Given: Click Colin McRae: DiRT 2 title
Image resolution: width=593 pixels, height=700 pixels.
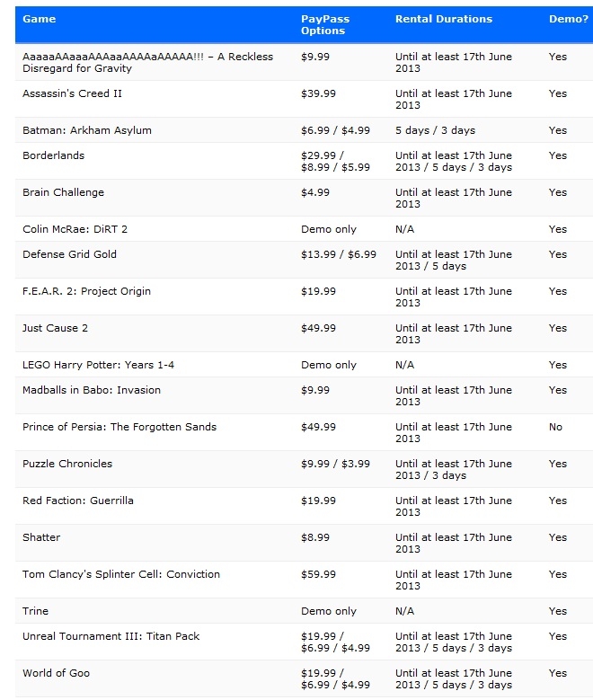Looking at the screenshot, I should tap(75, 229).
